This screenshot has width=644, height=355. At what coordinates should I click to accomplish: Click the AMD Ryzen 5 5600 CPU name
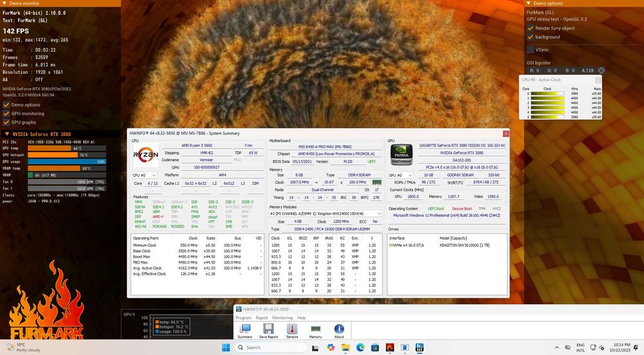[x=196, y=146]
